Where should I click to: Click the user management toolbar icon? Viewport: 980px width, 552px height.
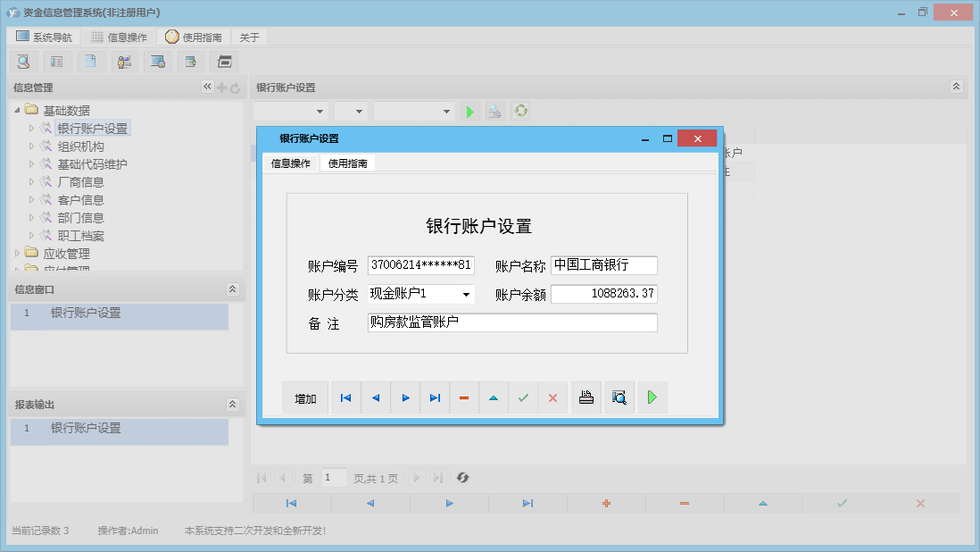point(124,62)
